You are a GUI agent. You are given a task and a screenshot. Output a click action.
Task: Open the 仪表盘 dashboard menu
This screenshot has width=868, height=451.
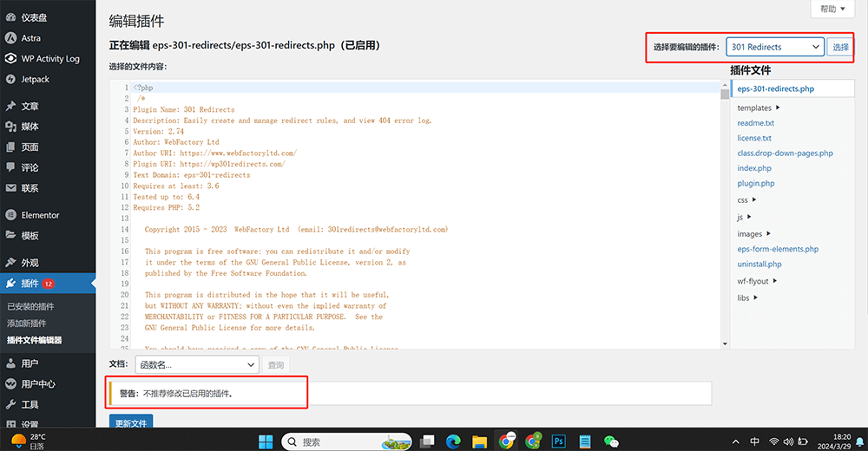coord(33,17)
